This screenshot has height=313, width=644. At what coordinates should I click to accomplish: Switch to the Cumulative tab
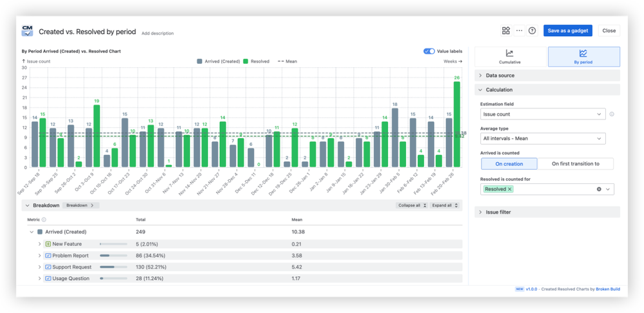click(x=511, y=57)
